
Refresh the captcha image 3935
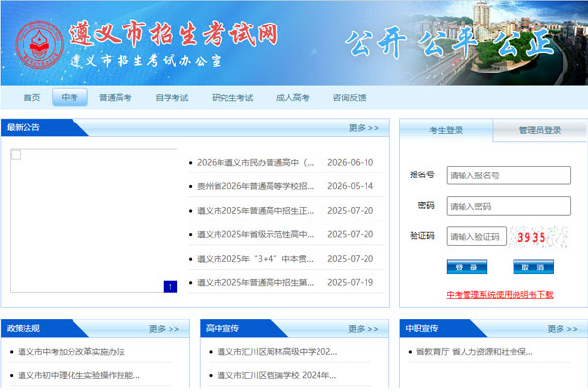[538, 237]
